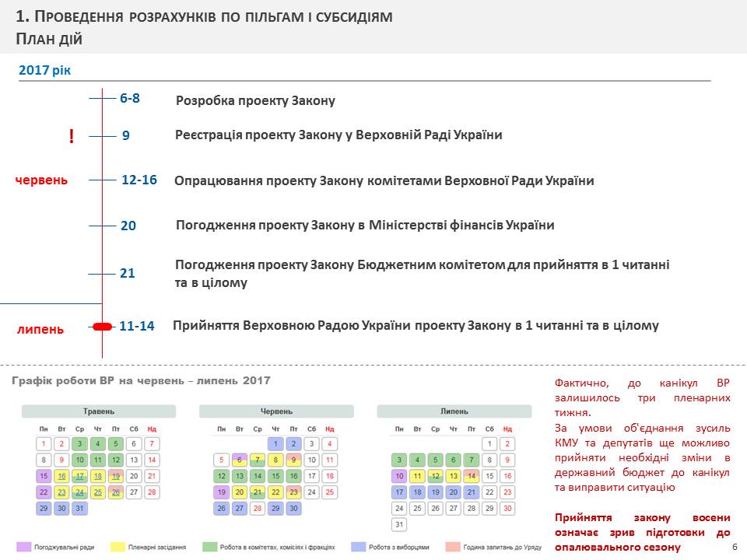Click the slide page number 6
This screenshot has width=747, height=560.
[x=735, y=548]
